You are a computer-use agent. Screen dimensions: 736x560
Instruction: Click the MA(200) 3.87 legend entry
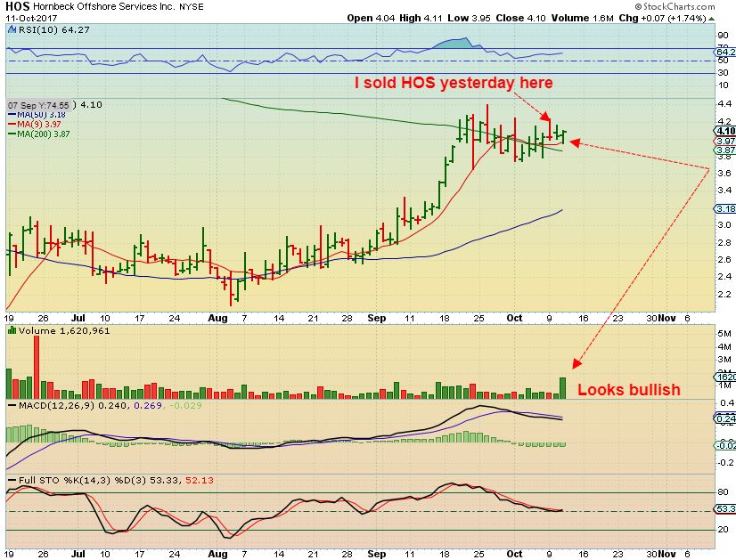(x=39, y=134)
